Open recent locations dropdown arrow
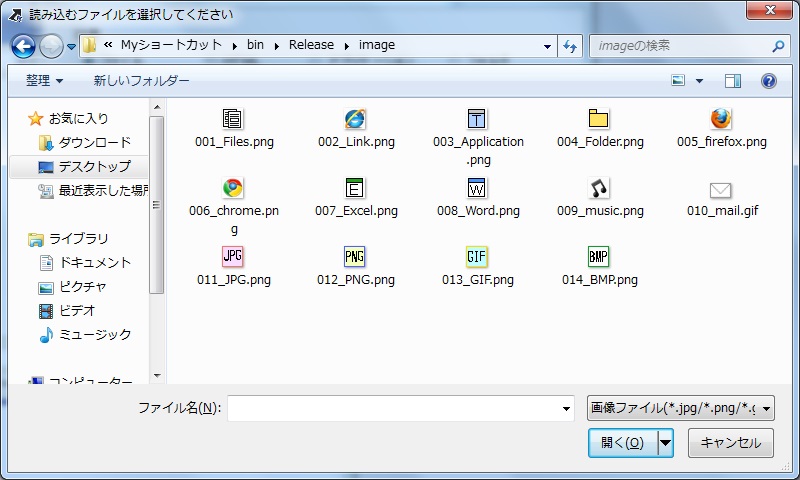 (71, 47)
